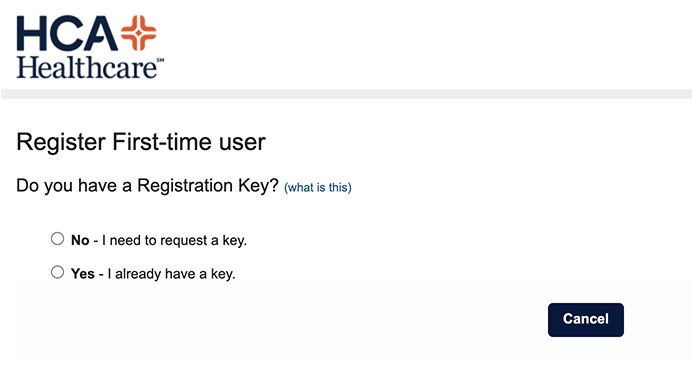Click the gray divider bar below logo

(x=346, y=94)
